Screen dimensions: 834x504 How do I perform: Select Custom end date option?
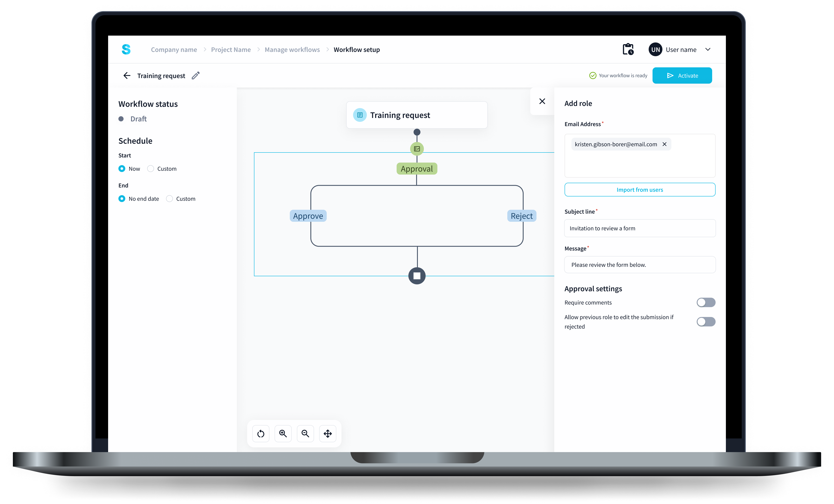coord(169,199)
